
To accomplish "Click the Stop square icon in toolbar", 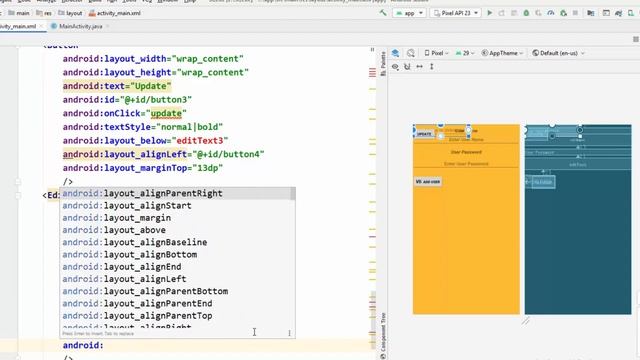I will pyautogui.click(x=575, y=13).
